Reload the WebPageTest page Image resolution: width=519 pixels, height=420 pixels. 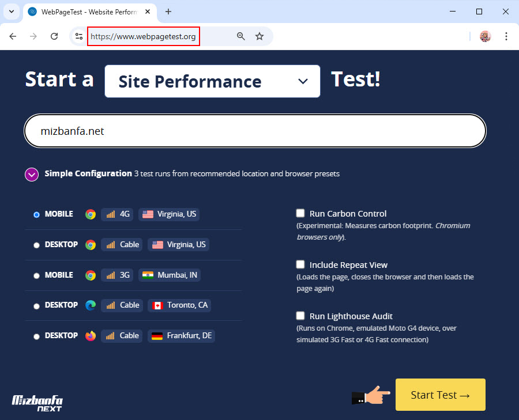pyautogui.click(x=54, y=36)
